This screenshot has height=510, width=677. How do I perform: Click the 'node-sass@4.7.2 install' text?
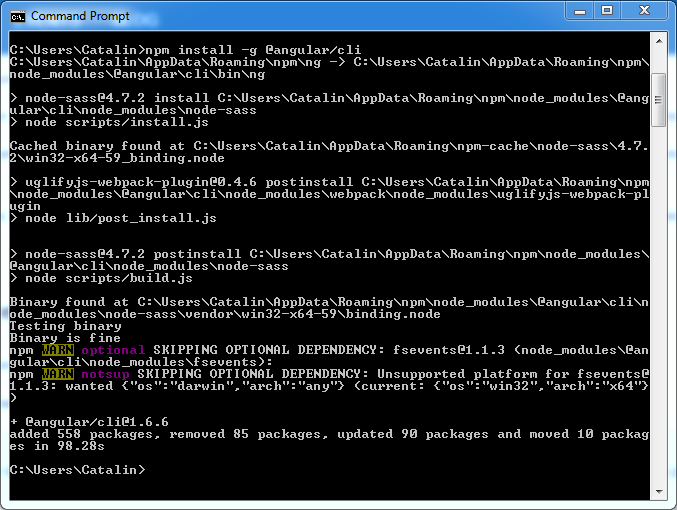(117, 98)
